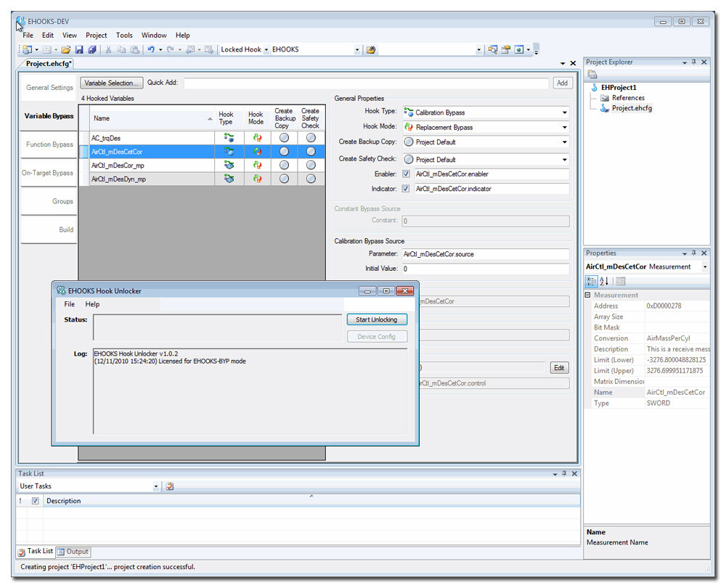Switch to the Function Bypass tab
Viewport: 726px width, 588px height.
click(49, 144)
